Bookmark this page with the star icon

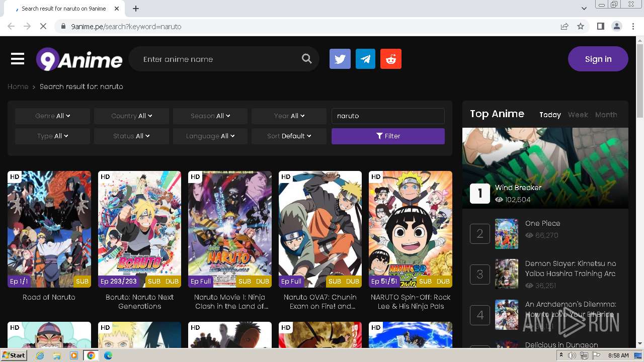(581, 26)
